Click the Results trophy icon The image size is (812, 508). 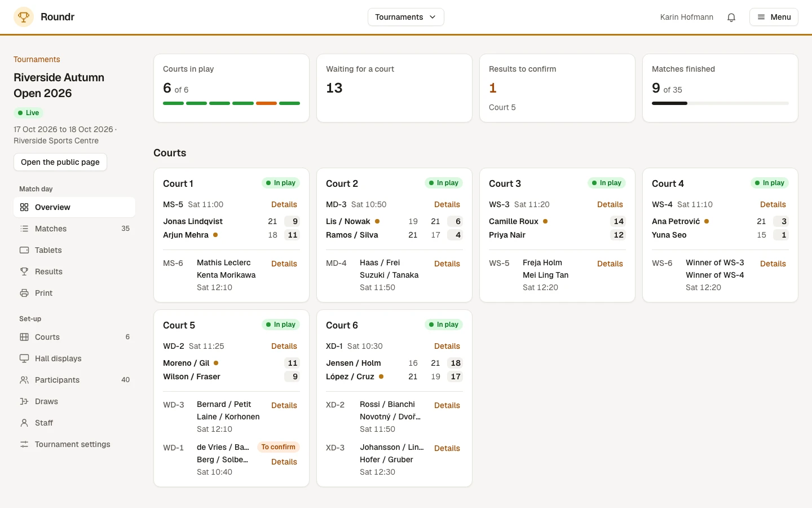(24, 271)
